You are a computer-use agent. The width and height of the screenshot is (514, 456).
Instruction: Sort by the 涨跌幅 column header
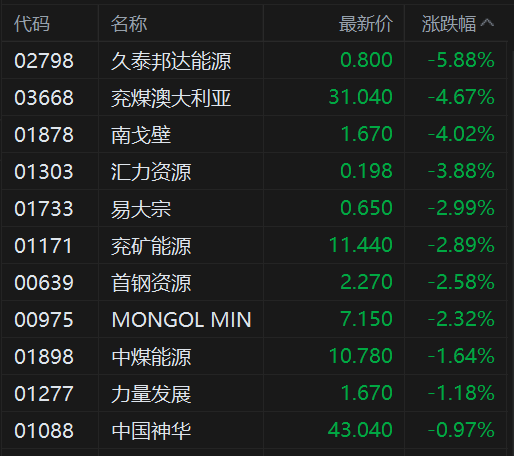click(x=449, y=24)
